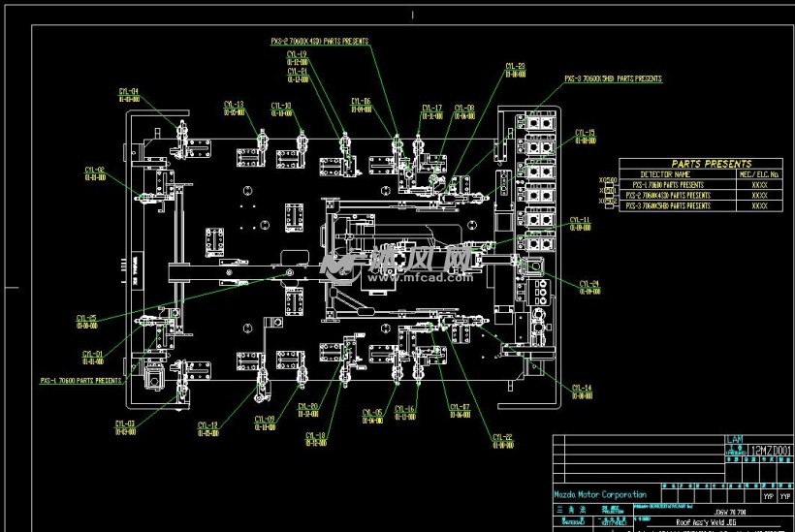Click Mazda Motor Corporation in title block

pyautogui.click(x=600, y=494)
